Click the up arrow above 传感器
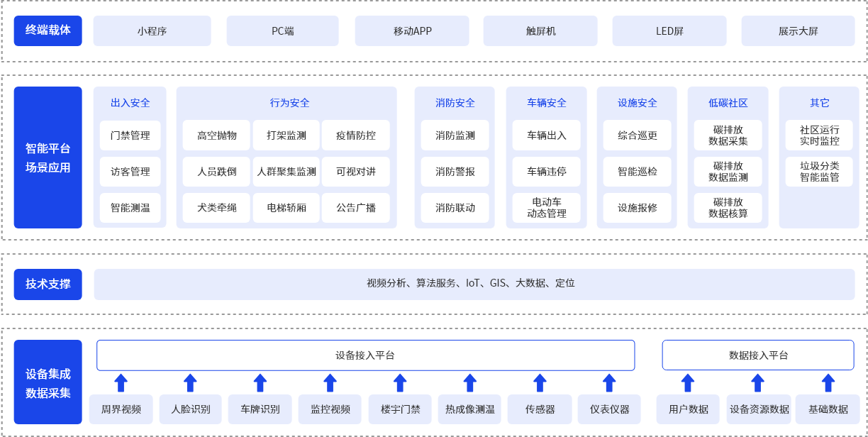 [540, 383]
